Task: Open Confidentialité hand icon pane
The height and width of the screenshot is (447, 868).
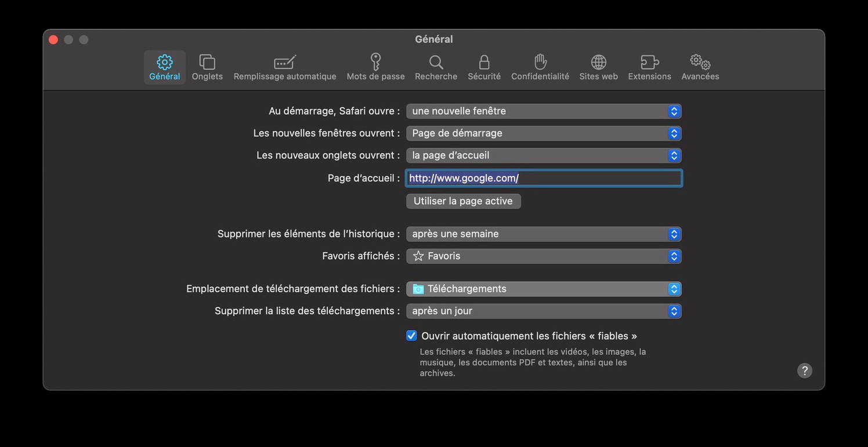Action: pos(540,67)
